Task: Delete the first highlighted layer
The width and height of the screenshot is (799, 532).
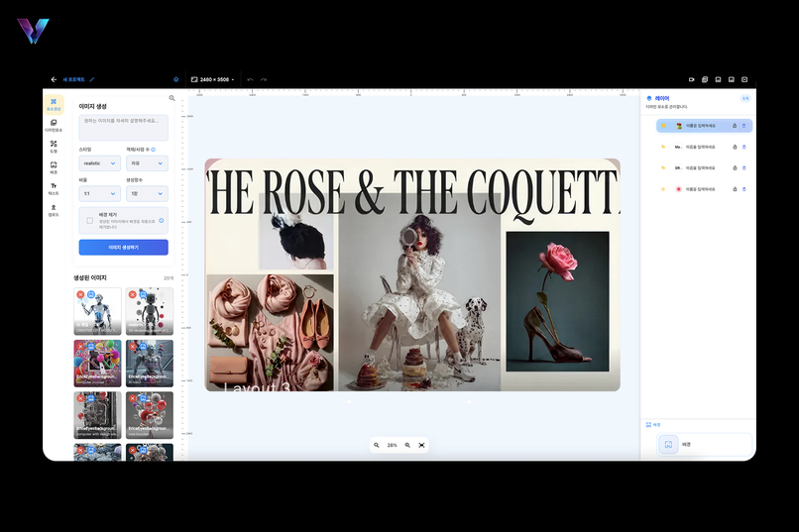Action: (x=743, y=126)
